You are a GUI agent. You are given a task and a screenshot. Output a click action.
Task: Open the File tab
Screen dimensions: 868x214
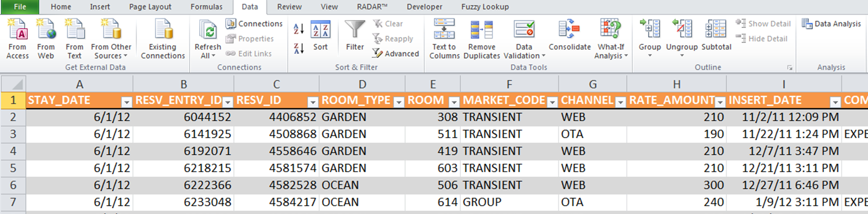point(20,7)
